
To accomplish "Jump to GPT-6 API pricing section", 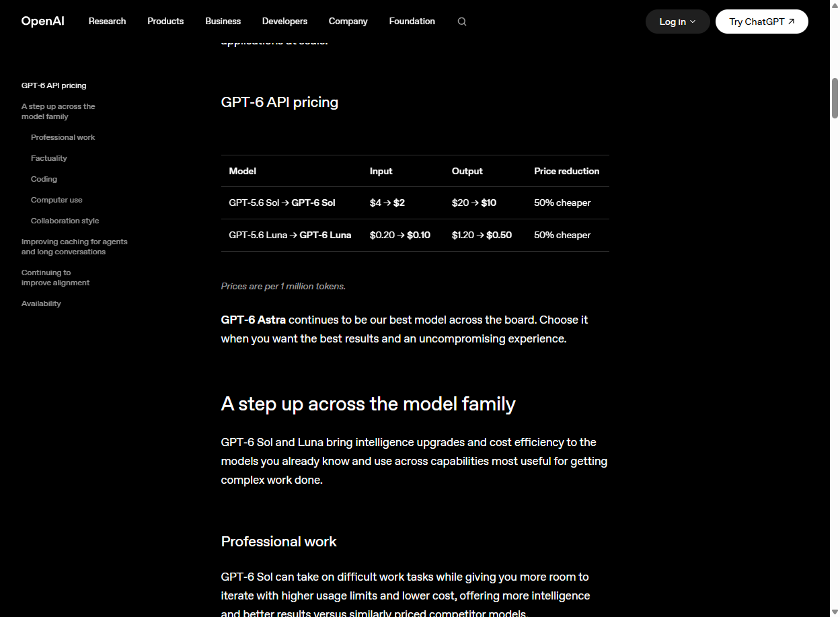I will point(54,85).
